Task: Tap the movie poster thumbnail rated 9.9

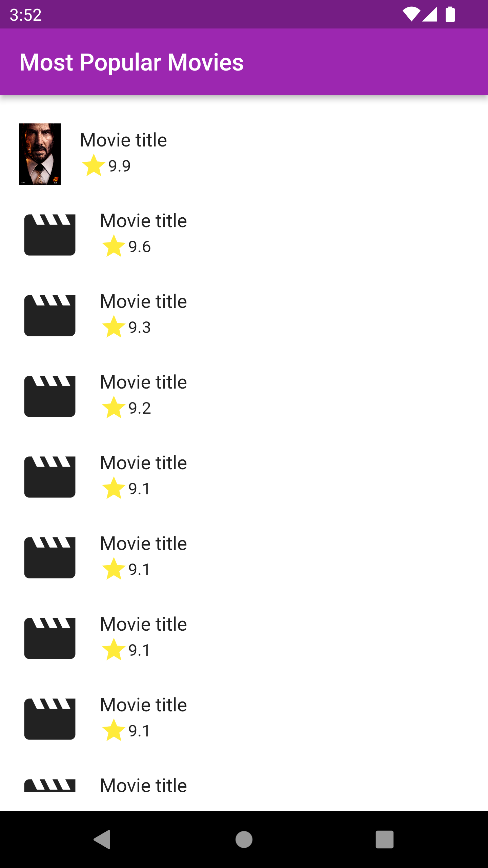Action: coord(40,154)
